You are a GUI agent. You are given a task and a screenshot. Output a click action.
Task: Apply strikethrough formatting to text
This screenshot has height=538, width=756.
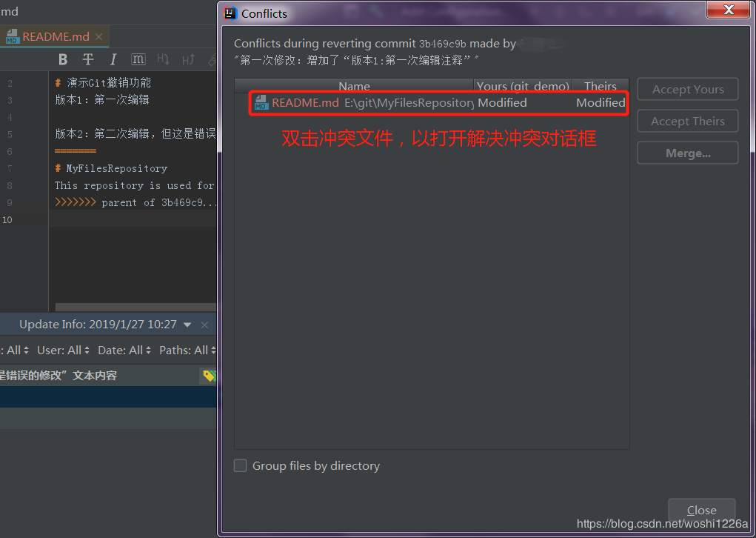tap(87, 59)
